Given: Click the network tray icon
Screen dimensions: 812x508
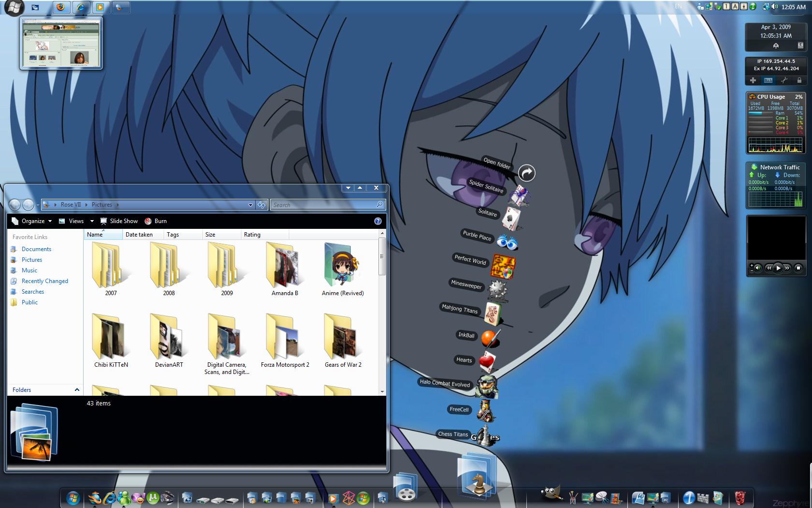Looking at the screenshot, I should coord(766,6).
